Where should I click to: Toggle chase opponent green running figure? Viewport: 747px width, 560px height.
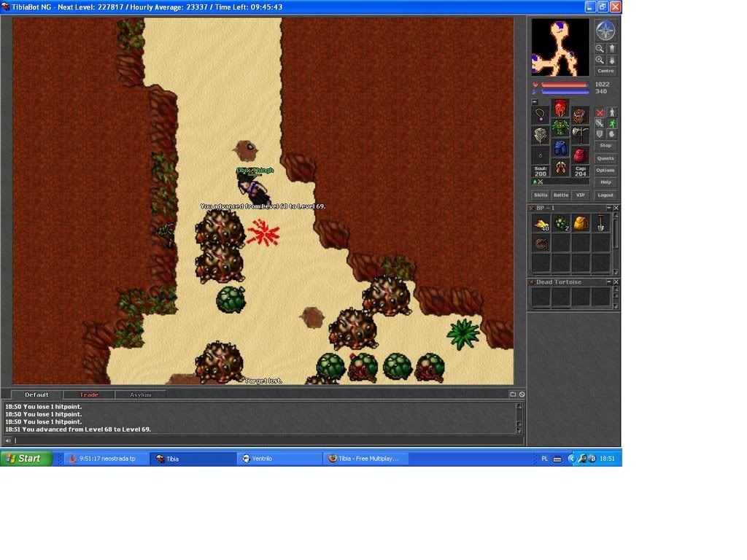click(612, 123)
